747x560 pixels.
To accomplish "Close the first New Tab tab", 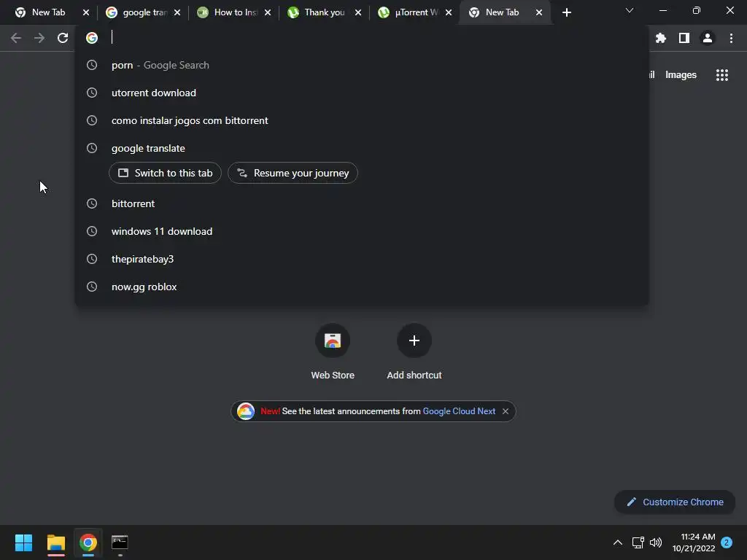I will click(86, 12).
